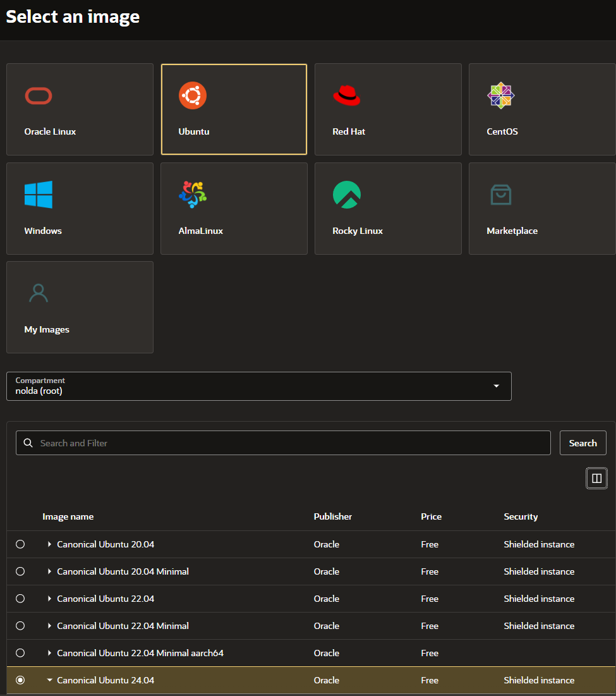
Task: Select Canonical Ubuntu 22.04 radio button
Action: (x=20, y=599)
